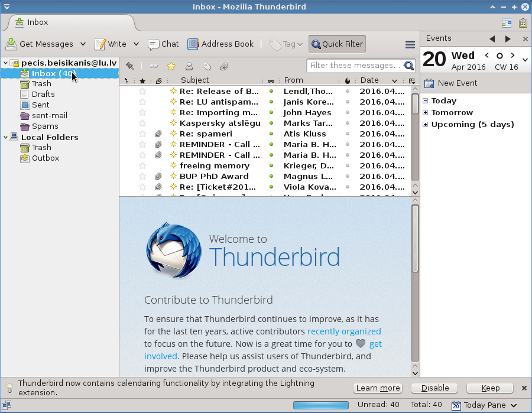Viewport: 532px width, 413px height.
Task: Collapse the pecis.beisikanis@lu.lv account tree
Action: (5, 63)
